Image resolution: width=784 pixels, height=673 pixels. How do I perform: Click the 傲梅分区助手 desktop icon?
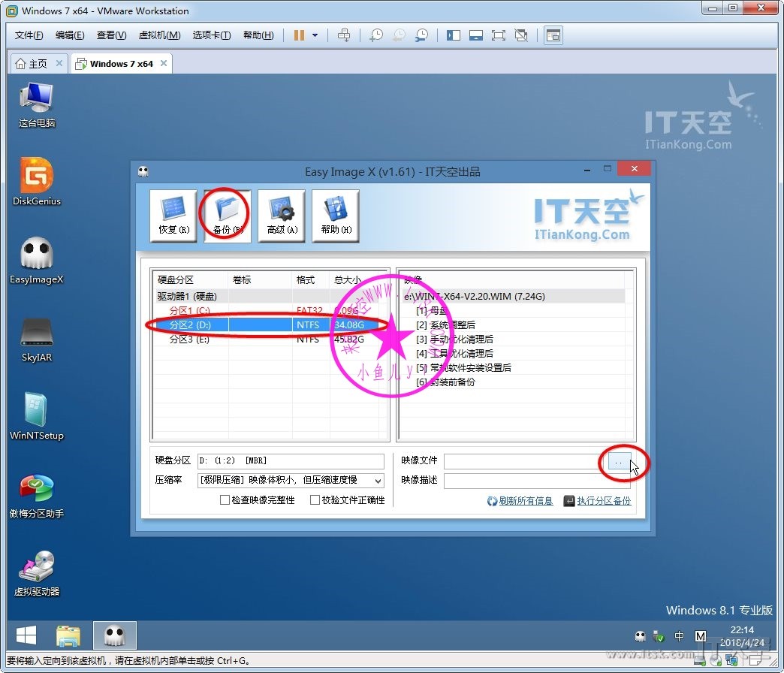coord(37,495)
